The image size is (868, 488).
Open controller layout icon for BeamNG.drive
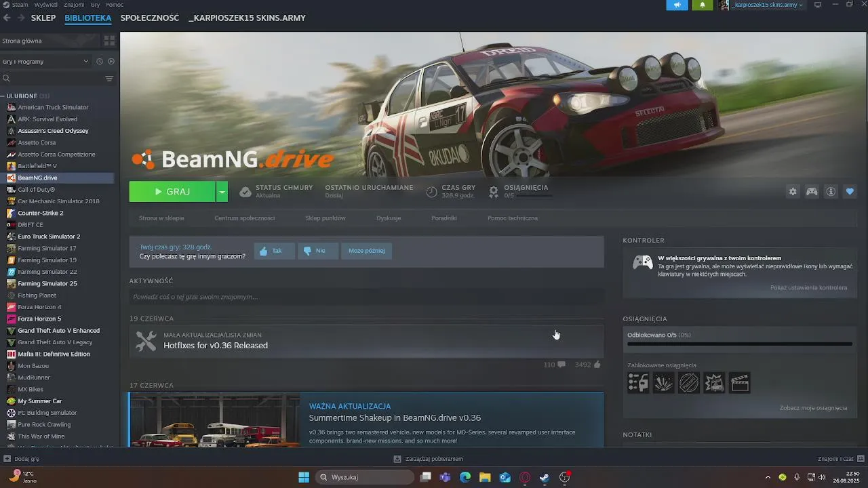point(812,192)
